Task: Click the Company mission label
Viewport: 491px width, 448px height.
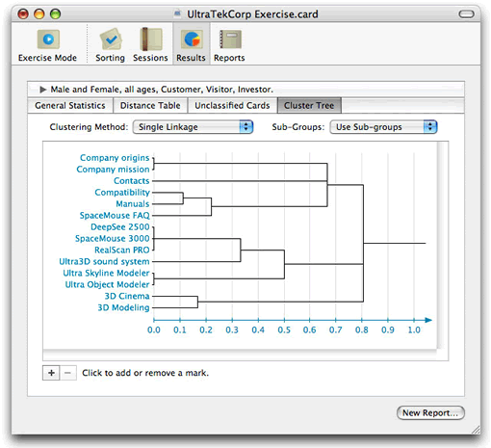Action: tap(113, 170)
